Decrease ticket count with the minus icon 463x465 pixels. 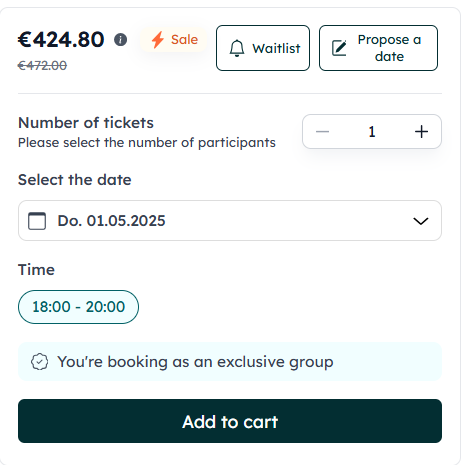322,132
